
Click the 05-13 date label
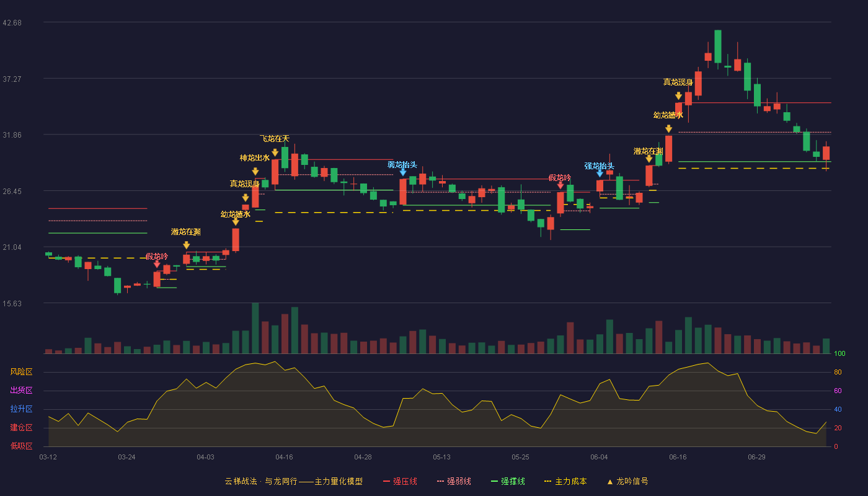(442, 457)
